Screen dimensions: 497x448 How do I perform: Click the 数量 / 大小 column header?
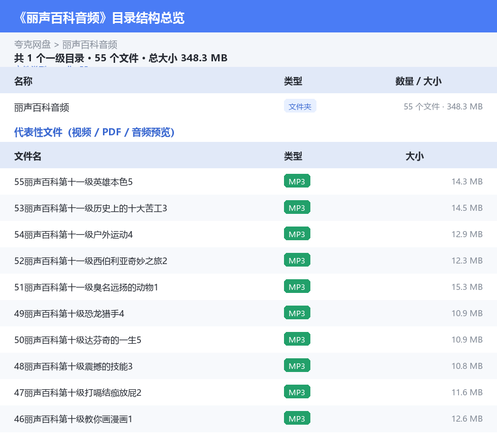pos(418,81)
